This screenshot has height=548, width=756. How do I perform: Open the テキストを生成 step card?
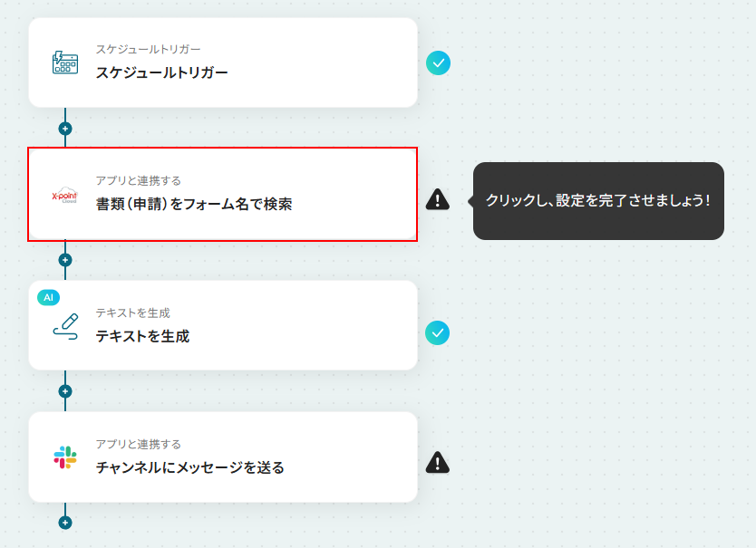[x=223, y=325]
